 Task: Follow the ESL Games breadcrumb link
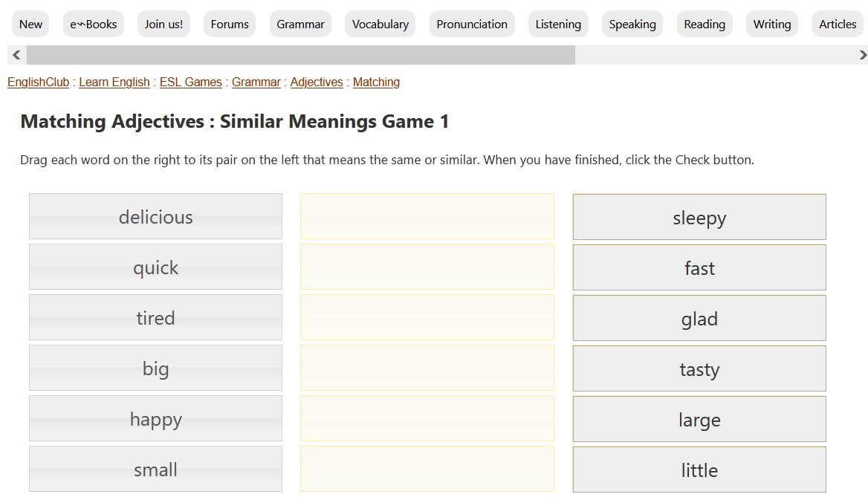tap(191, 82)
